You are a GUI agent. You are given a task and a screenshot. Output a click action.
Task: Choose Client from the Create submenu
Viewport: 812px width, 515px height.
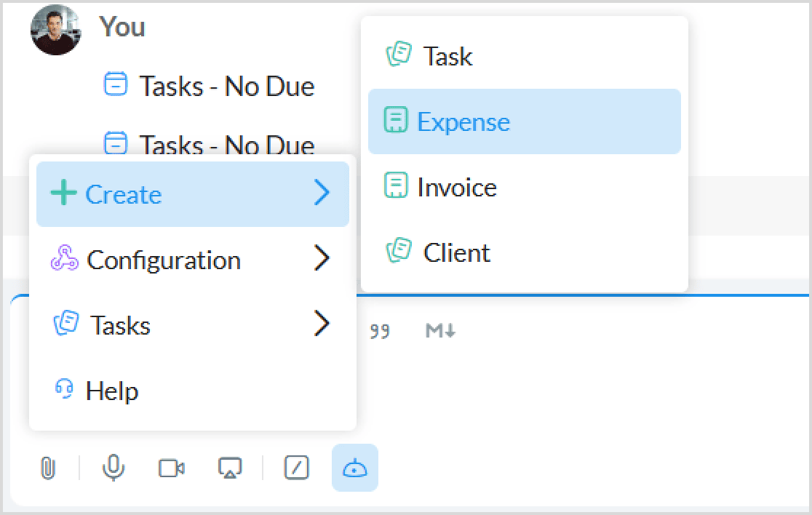click(456, 252)
